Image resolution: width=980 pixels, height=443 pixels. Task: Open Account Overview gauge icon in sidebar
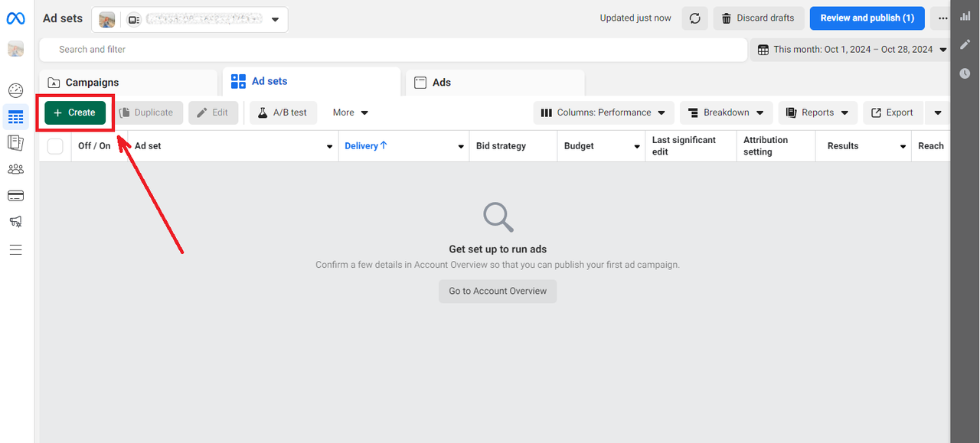point(15,91)
